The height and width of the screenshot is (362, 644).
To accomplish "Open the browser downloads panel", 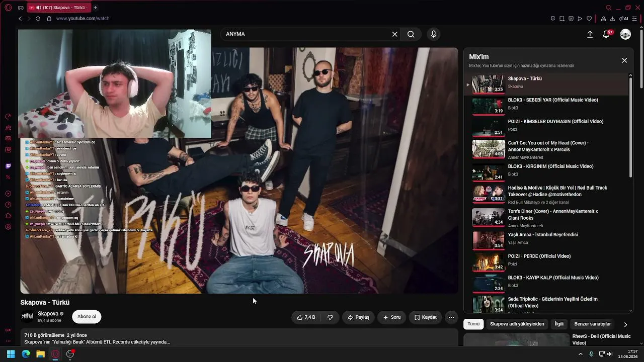I will coord(612,19).
